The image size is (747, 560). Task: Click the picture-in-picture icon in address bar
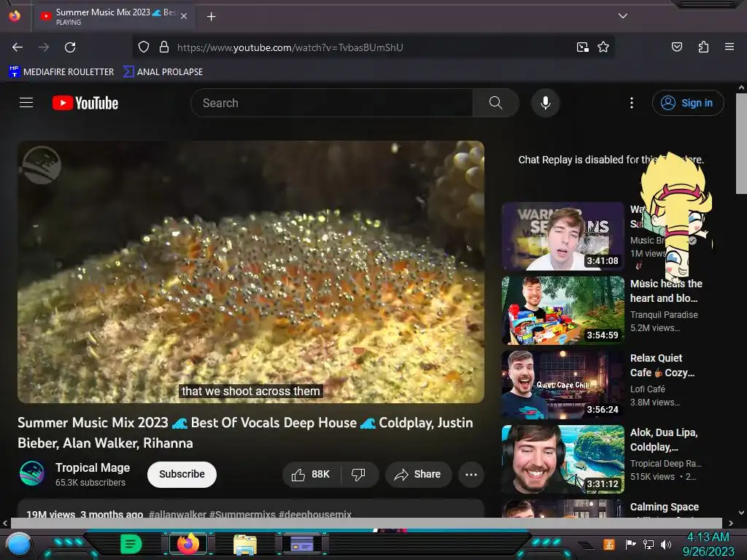(583, 47)
